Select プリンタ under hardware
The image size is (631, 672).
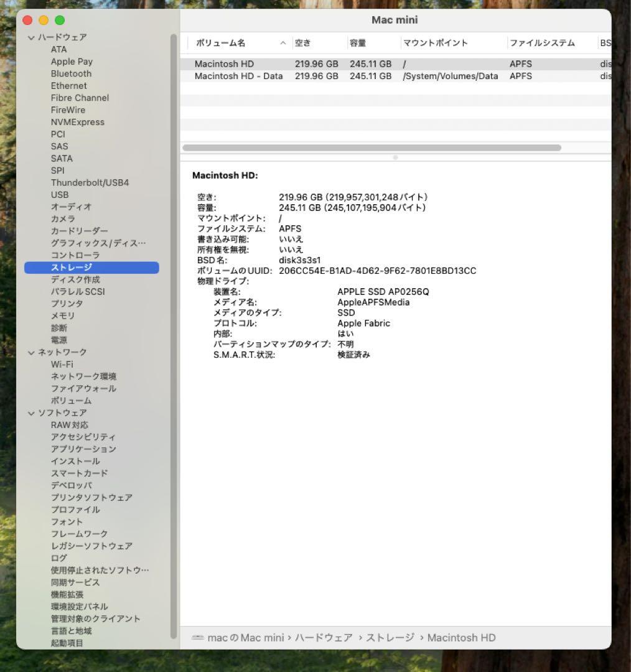pyautogui.click(x=67, y=304)
